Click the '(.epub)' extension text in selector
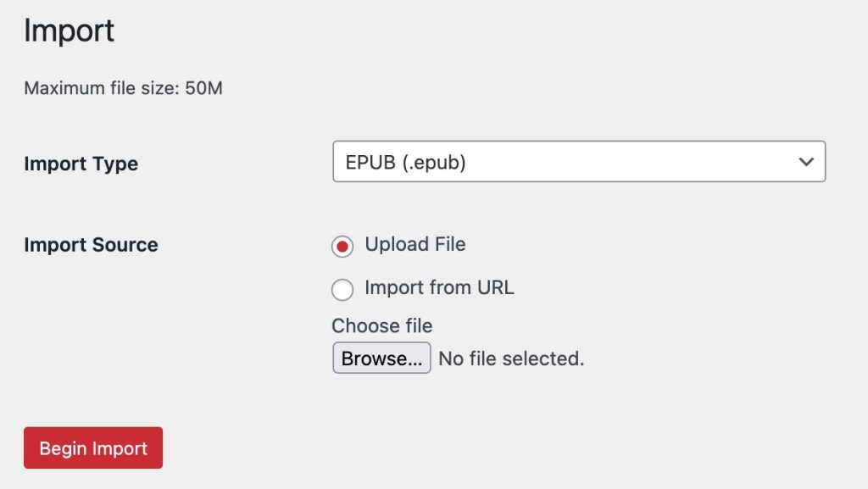The height and width of the screenshot is (489, 868). (434, 162)
